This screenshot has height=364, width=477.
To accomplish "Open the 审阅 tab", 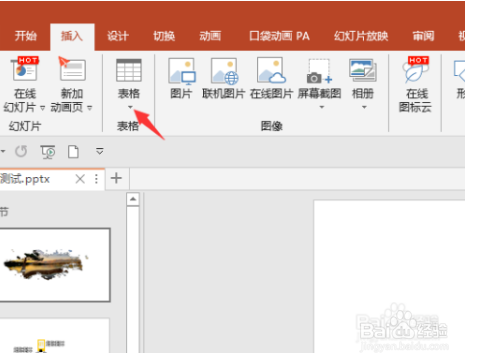I will pos(423,36).
